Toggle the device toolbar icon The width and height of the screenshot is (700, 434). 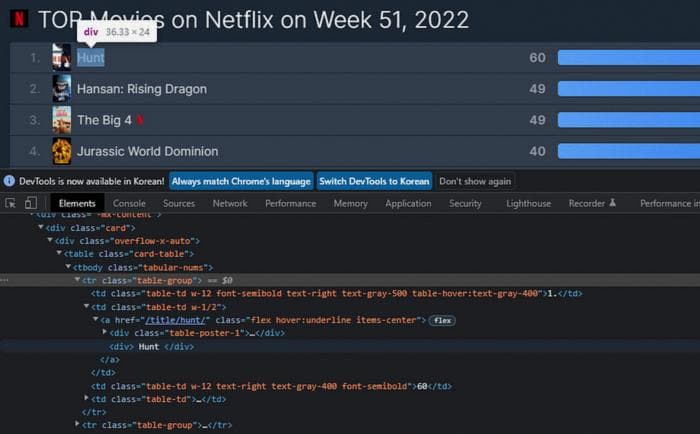click(x=30, y=203)
